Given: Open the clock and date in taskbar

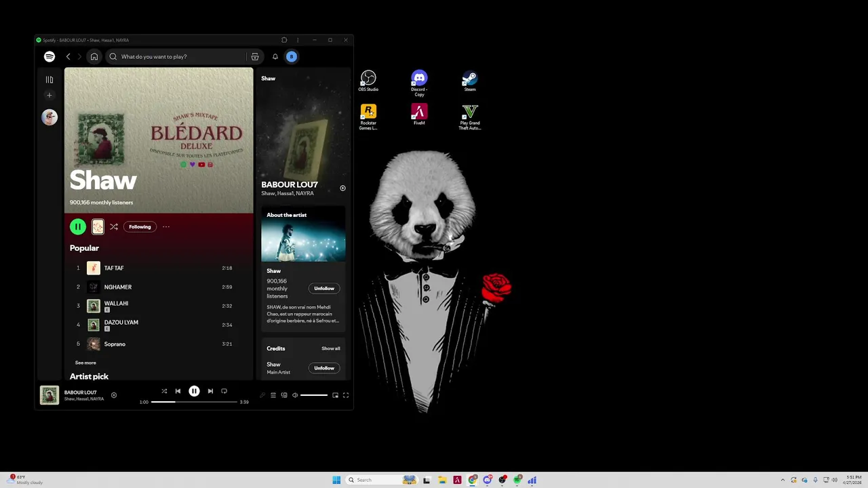Looking at the screenshot, I should [853, 480].
